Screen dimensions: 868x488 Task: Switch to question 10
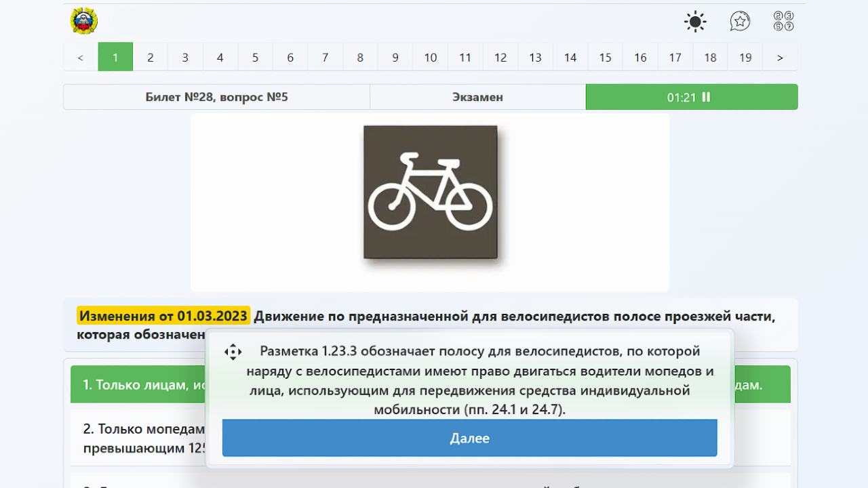(x=430, y=56)
